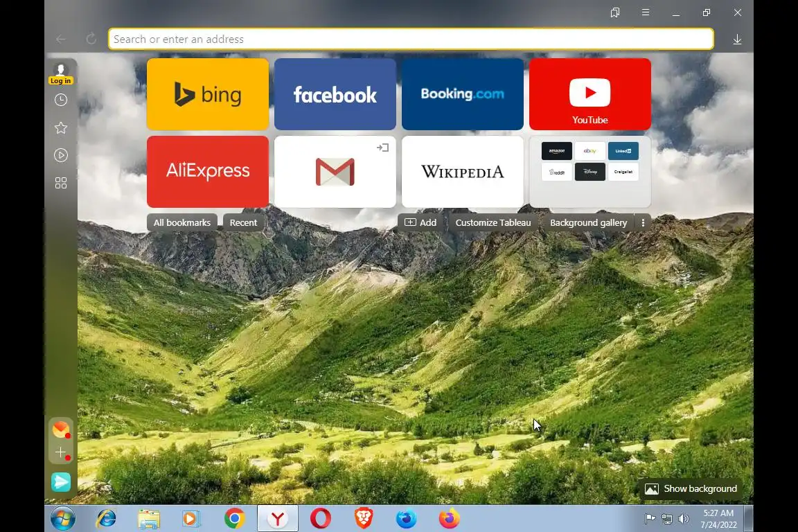Screen dimensions: 798x532
Task: Click the Add tile button
Action: tap(420, 222)
